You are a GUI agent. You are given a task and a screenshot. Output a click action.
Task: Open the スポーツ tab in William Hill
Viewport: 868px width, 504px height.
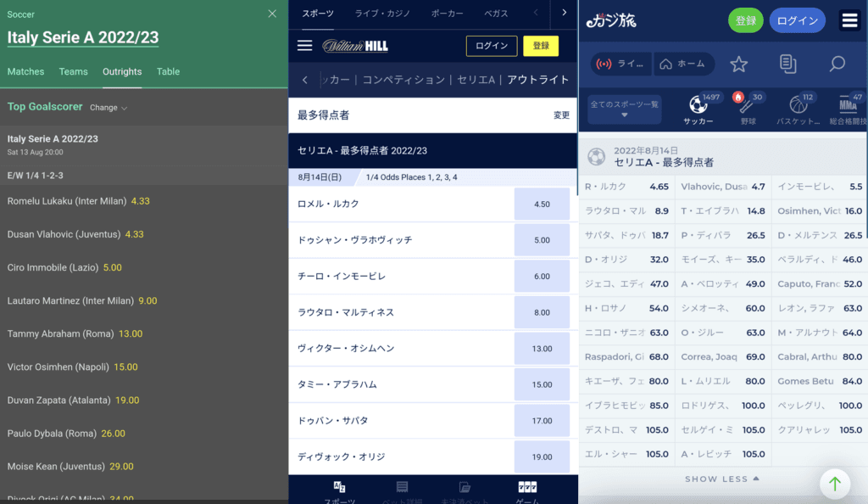coord(318,14)
